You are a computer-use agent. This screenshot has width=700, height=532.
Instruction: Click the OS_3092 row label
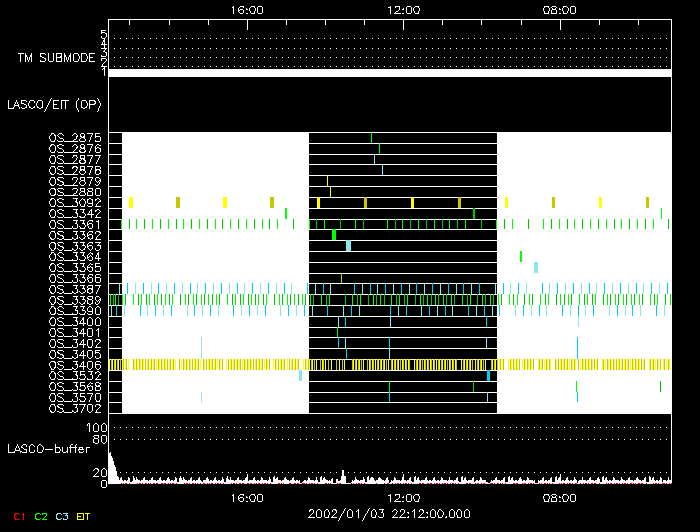point(75,203)
